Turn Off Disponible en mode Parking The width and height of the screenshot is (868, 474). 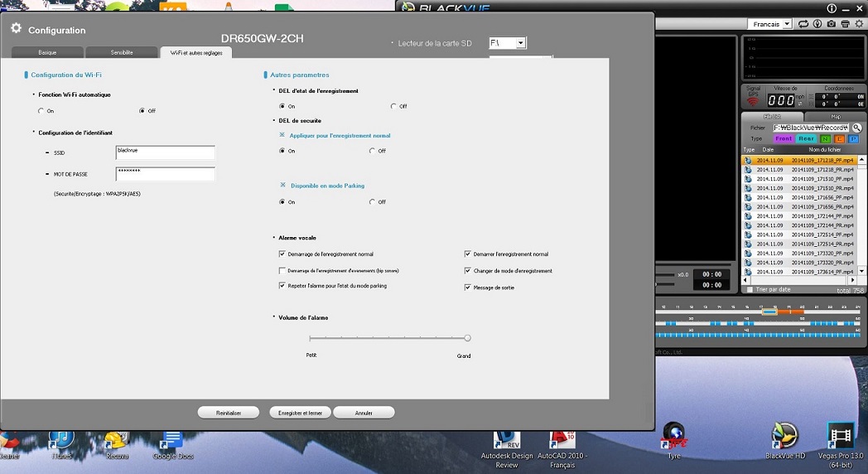pos(372,202)
